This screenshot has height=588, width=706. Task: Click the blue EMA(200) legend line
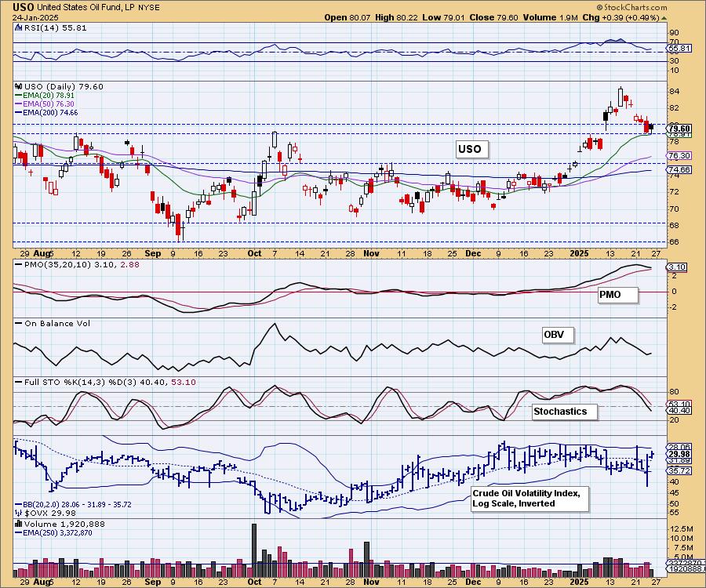click(19, 112)
